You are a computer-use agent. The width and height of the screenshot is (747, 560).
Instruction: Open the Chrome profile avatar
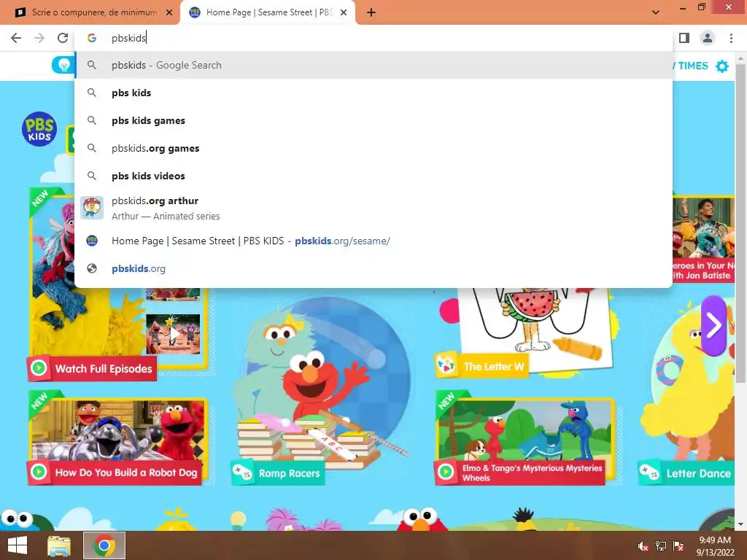pos(708,38)
